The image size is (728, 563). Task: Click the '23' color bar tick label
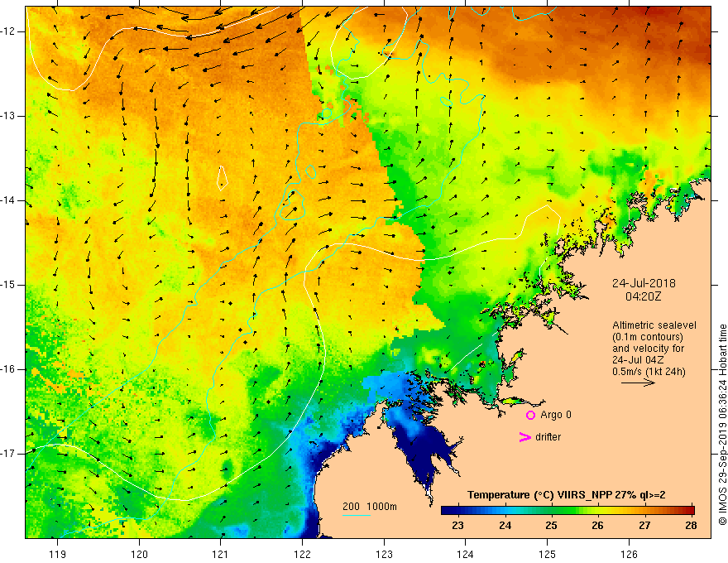(x=457, y=526)
